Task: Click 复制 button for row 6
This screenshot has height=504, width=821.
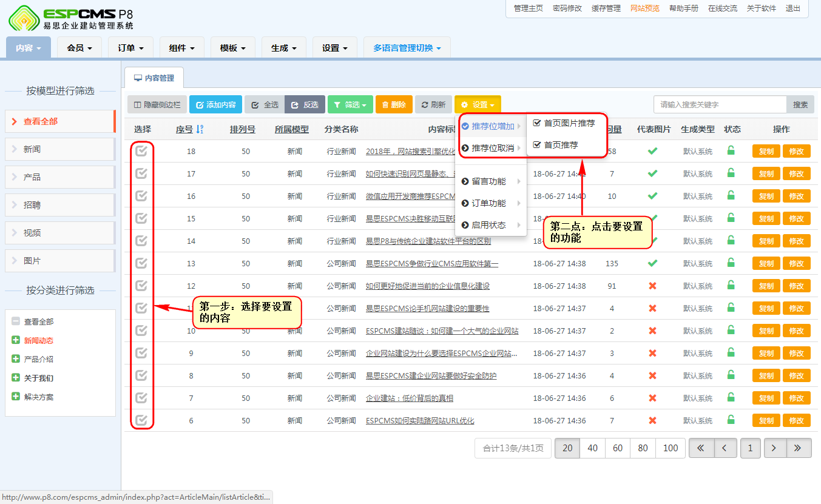Action: coord(766,420)
